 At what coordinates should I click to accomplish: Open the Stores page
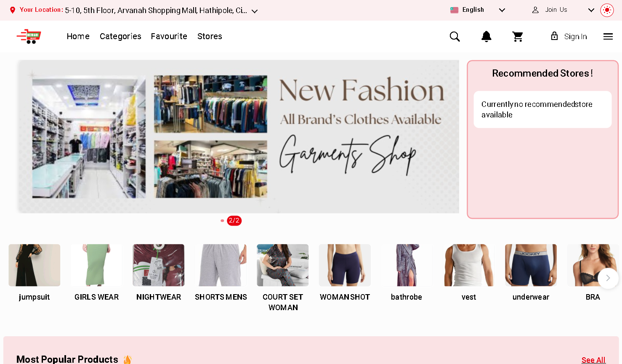point(209,37)
